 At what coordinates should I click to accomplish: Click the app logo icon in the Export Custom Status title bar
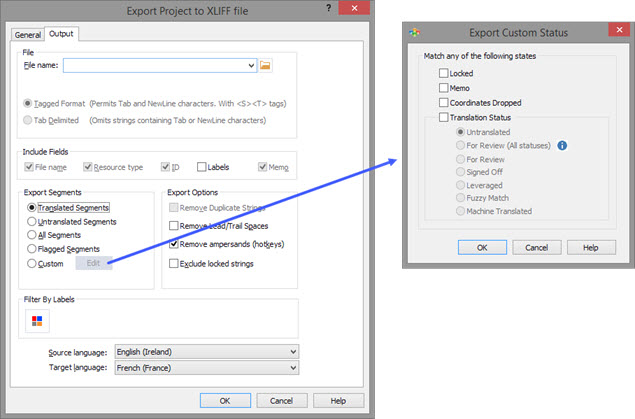(x=415, y=32)
